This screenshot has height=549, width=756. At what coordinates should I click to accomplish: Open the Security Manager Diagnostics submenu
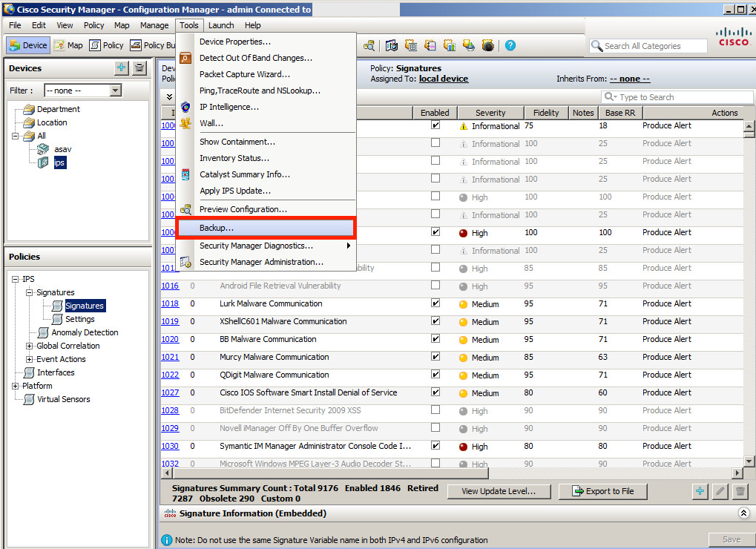click(266, 246)
